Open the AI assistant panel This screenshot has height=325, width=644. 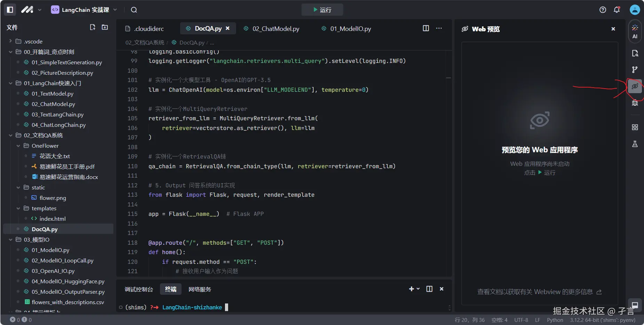click(x=635, y=31)
